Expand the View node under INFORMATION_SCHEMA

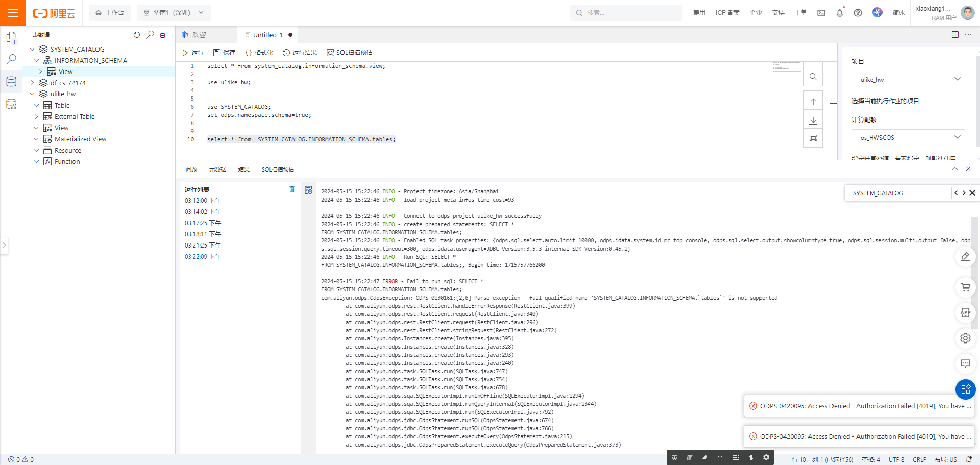tap(40, 71)
